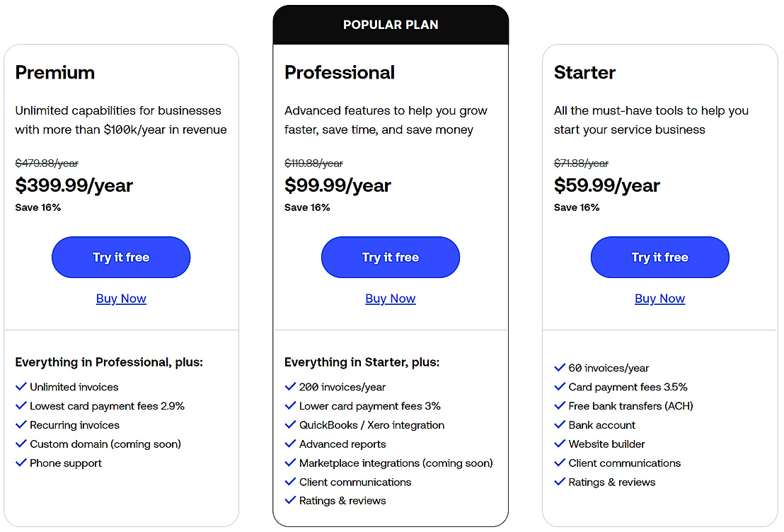This screenshot has height=532, width=784.
Task: Click checkmark next to Advanced reports
Action: (290, 444)
